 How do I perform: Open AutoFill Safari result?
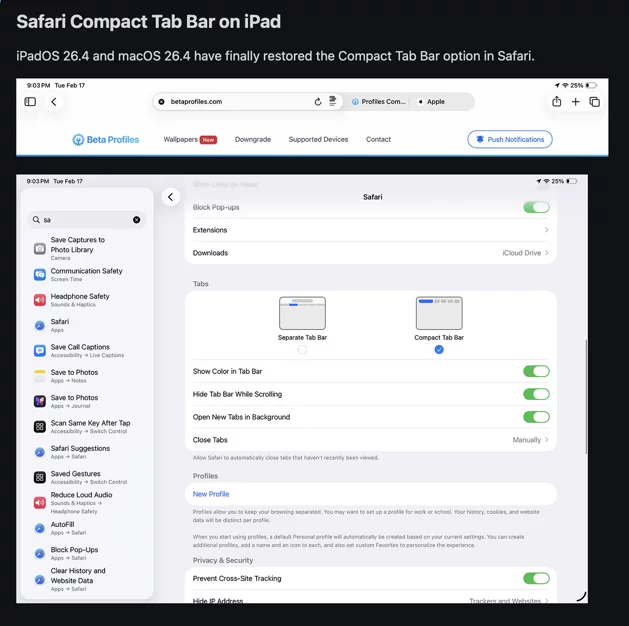pos(87,528)
